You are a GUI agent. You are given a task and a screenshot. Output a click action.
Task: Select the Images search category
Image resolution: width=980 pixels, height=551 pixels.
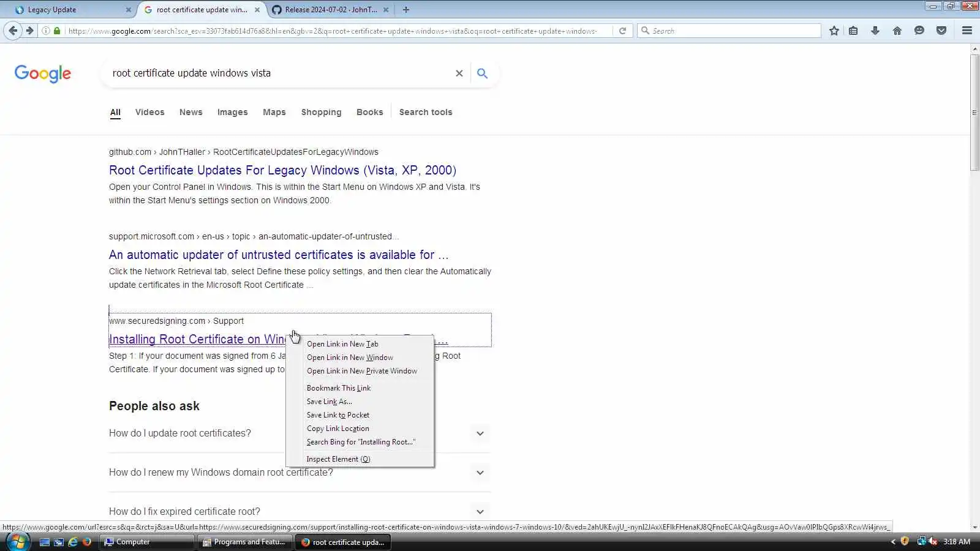pos(233,112)
